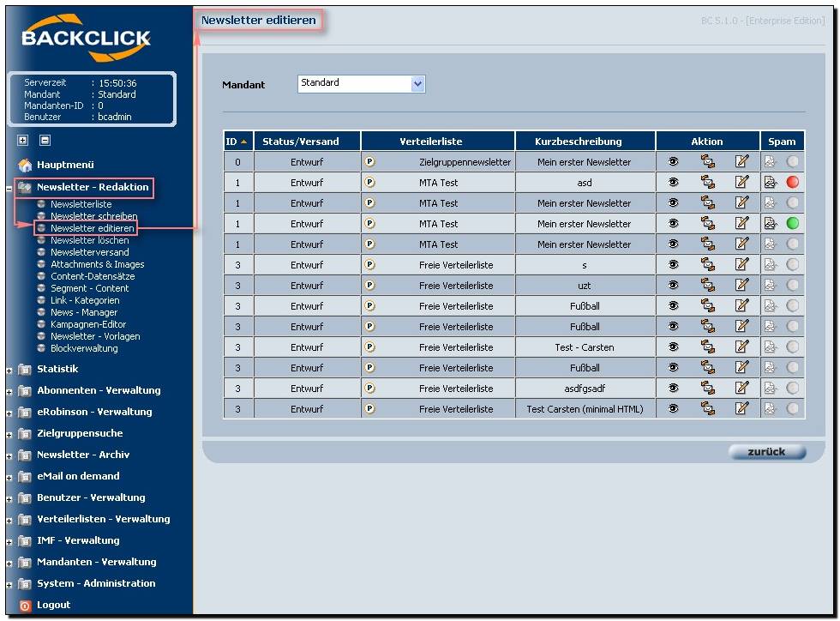The width and height of the screenshot is (840, 621).
Task: Copy the 'uzt' newsletter using Aktion icon
Action: (x=708, y=286)
